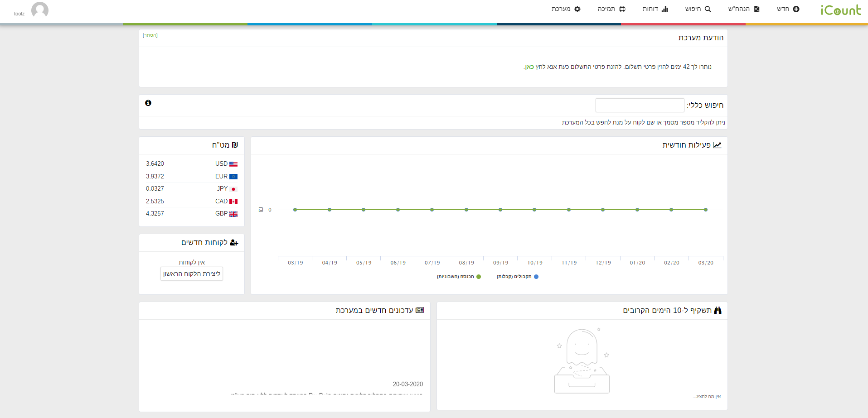
Task: Click the ליצירת הלקוח הראשון button
Action: click(x=192, y=274)
